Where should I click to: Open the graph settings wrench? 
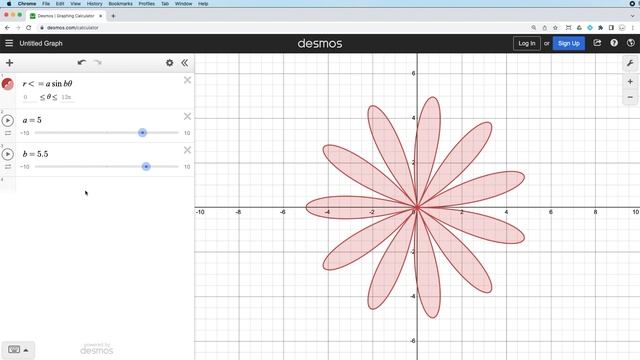(x=630, y=63)
